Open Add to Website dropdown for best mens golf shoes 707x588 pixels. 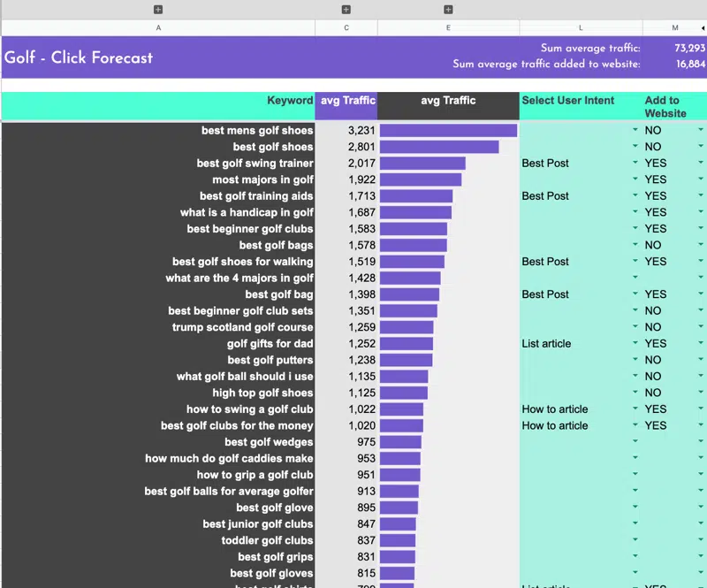[x=701, y=131]
